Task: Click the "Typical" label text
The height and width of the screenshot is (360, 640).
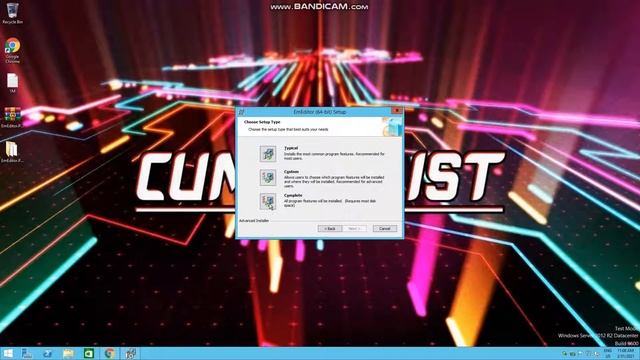Action: coord(291,148)
